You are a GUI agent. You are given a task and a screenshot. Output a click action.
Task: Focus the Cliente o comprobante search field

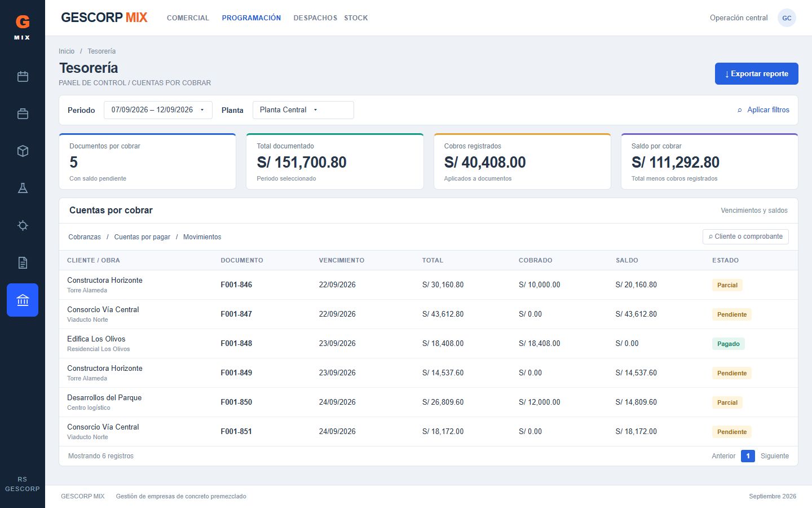click(745, 237)
